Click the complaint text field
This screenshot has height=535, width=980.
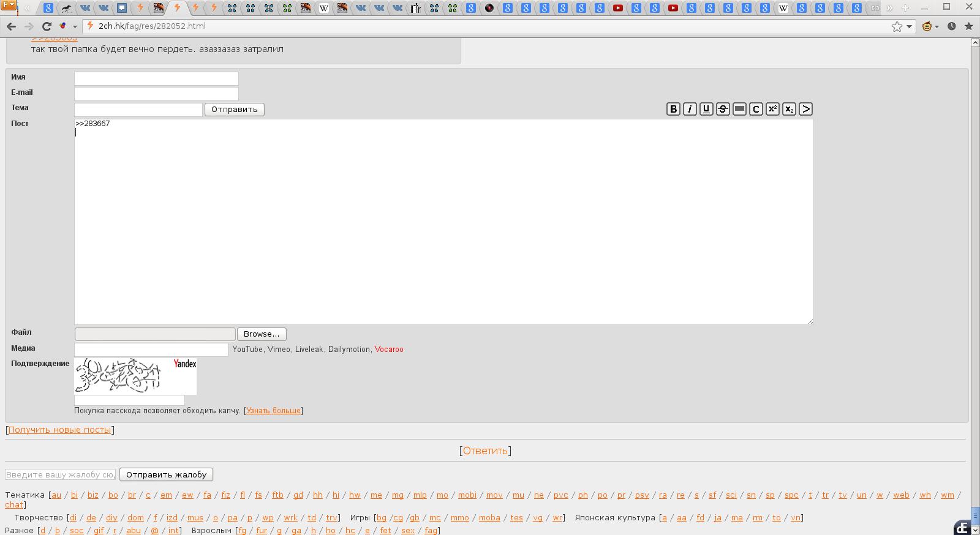click(61, 474)
